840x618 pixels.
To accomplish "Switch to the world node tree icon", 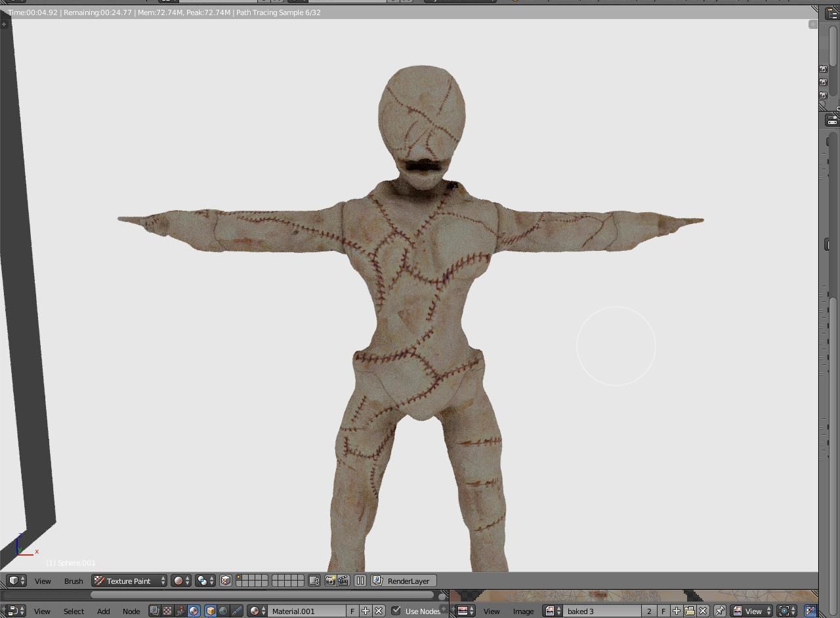I will (223, 611).
